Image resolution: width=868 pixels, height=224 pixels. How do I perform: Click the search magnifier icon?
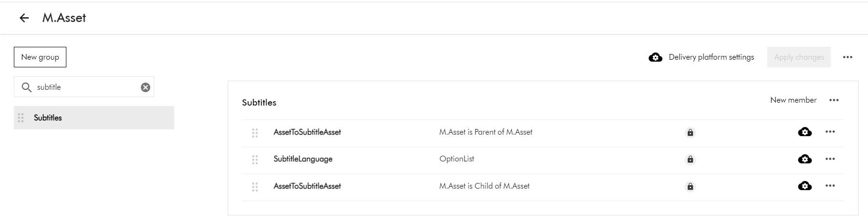[27, 87]
